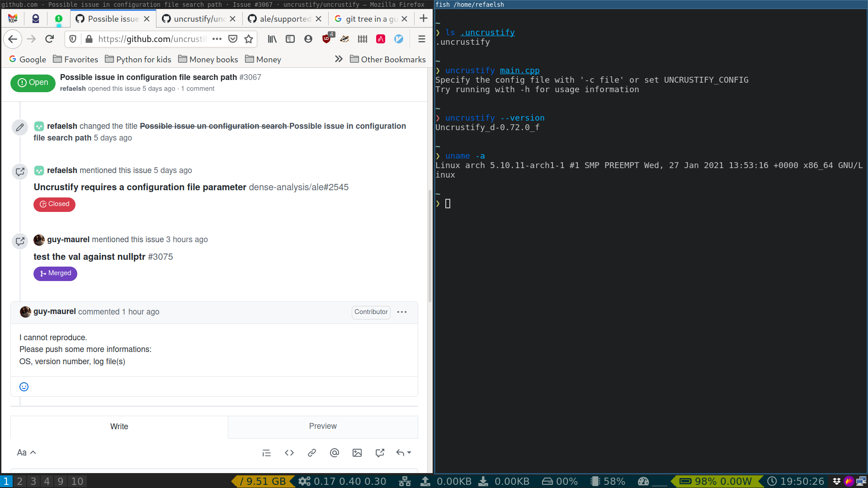
Task: Attach an image to the comment
Action: tap(357, 453)
